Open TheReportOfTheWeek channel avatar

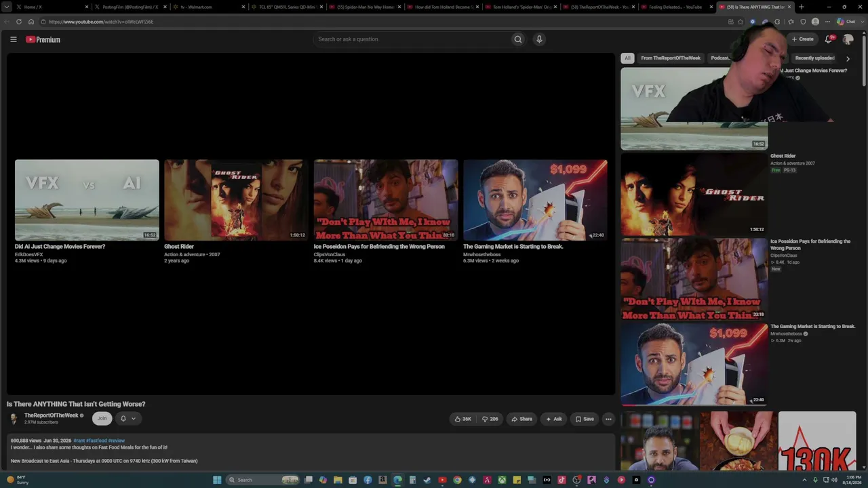click(14, 419)
